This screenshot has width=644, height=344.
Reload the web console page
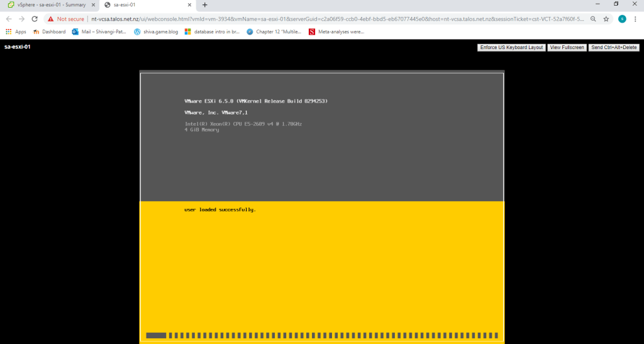[35, 19]
